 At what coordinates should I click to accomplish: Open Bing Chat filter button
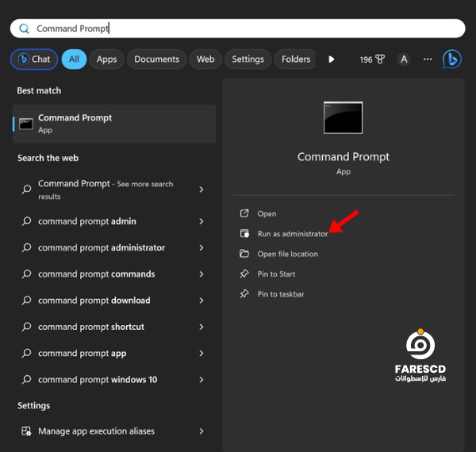point(34,59)
